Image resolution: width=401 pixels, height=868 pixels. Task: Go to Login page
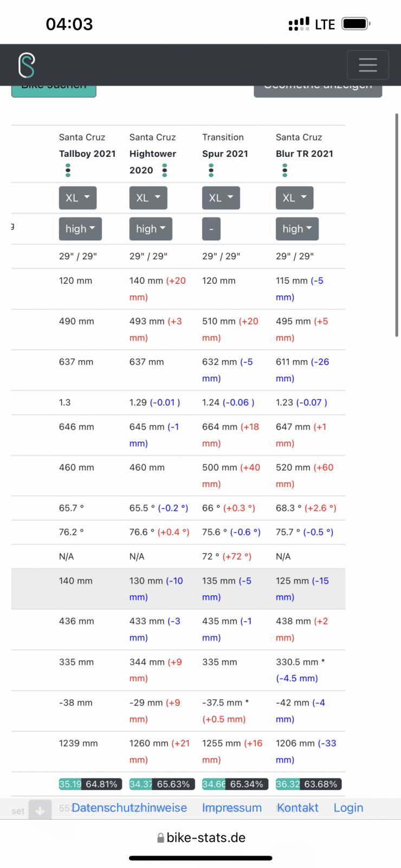(x=348, y=808)
